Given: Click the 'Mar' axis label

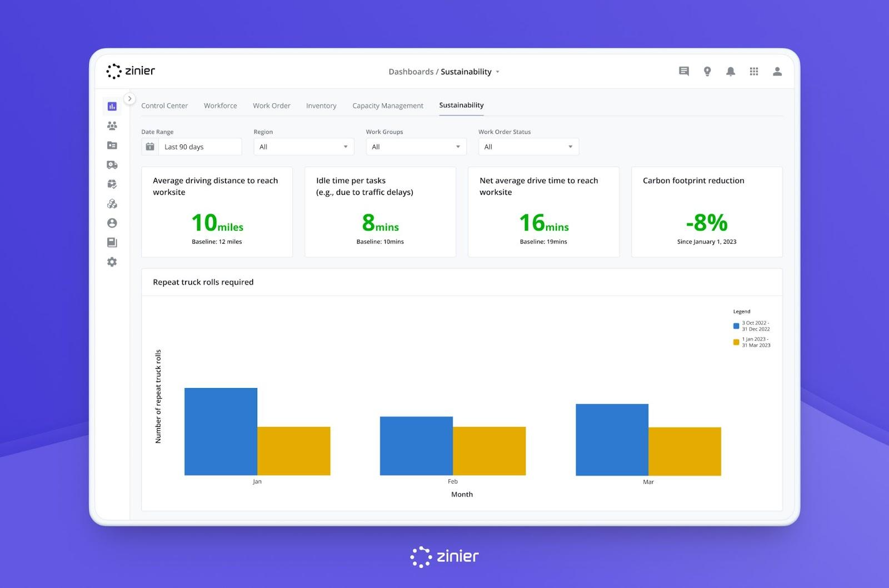Looking at the screenshot, I should [x=648, y=482].
